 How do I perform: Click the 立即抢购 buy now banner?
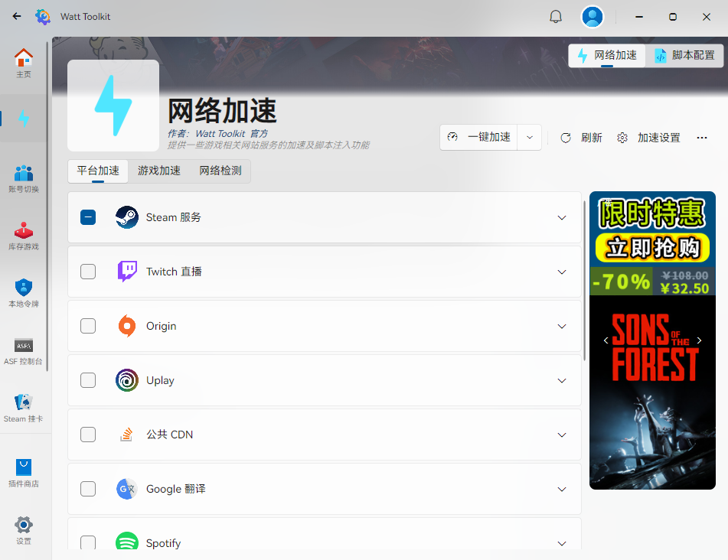(652, 248)
